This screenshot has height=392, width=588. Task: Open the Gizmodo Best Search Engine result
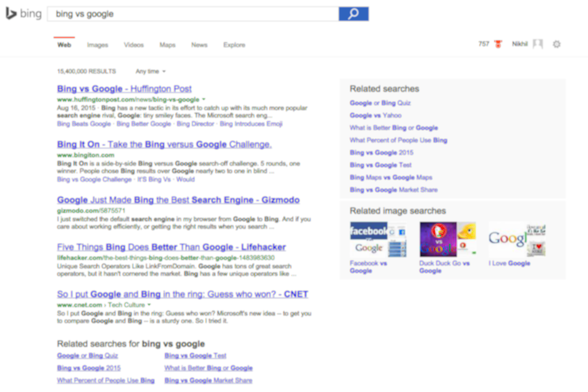coord(178,200)
